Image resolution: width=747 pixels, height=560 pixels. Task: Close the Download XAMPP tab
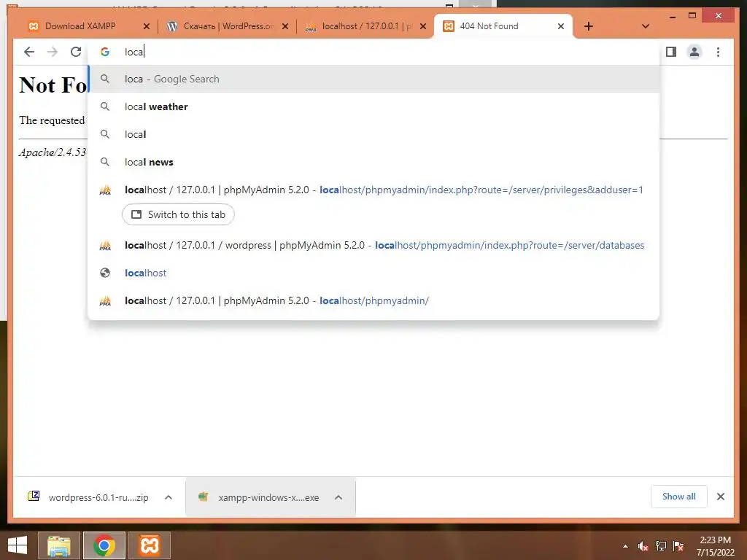[147, 27]
